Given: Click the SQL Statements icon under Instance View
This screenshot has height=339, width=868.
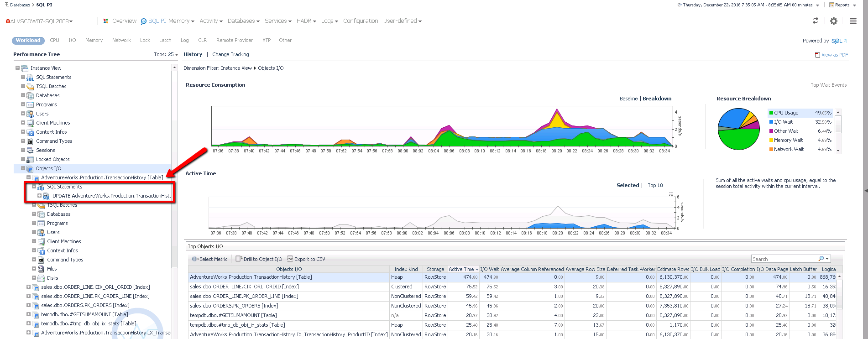Looking at the screenshot, I should tap(30, 78).
